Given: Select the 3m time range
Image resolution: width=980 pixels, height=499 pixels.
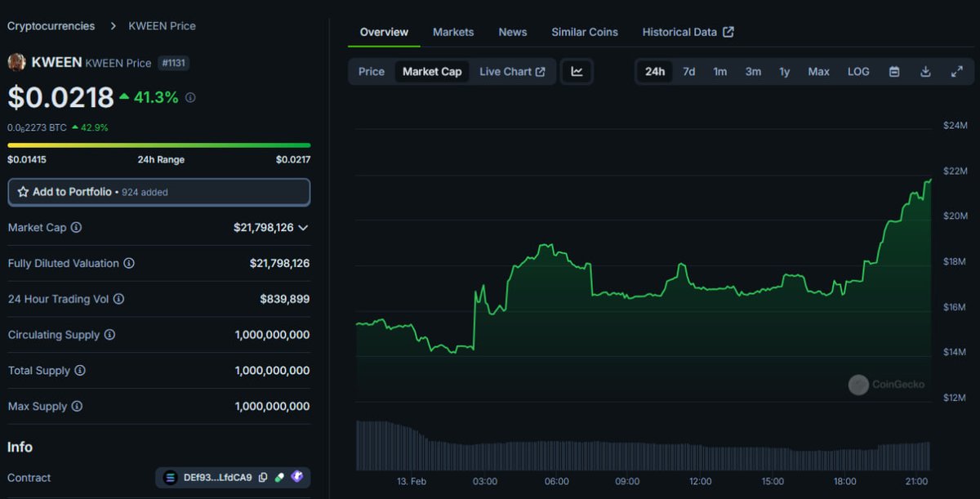Looking at the screenshot, I should tap(753, 72).
